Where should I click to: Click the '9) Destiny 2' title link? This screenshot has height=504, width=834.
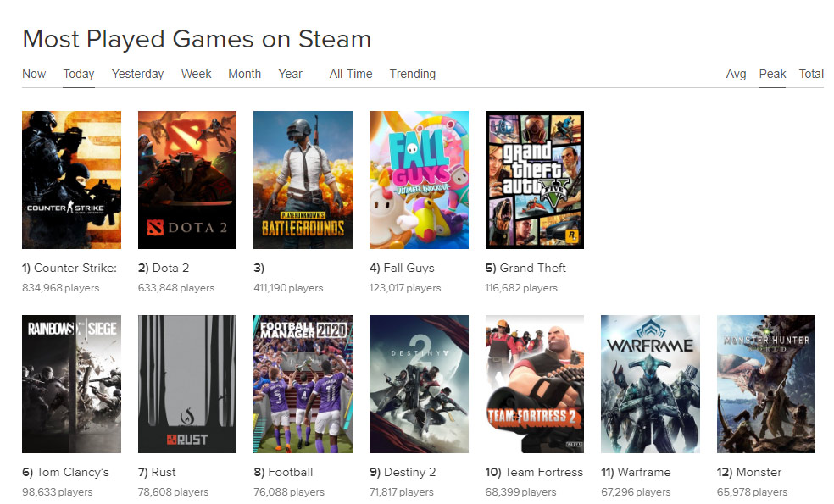pos(403,472)
